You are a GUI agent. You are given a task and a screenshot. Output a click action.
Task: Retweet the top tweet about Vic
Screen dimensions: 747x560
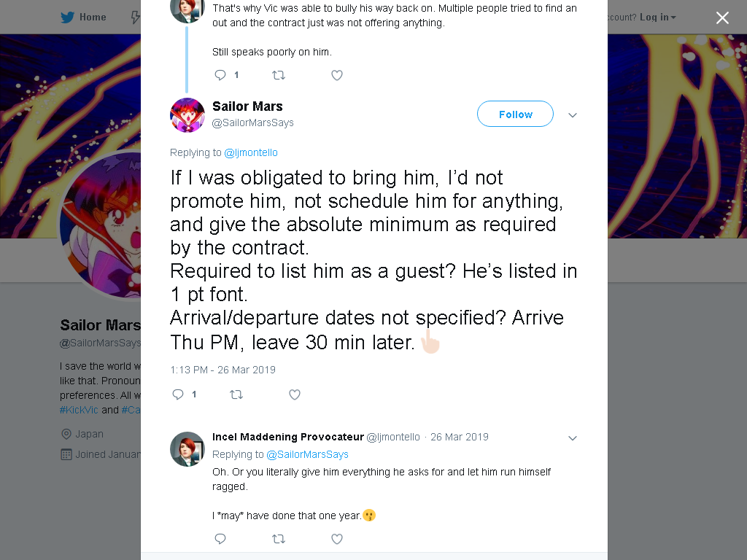[278, 75]
